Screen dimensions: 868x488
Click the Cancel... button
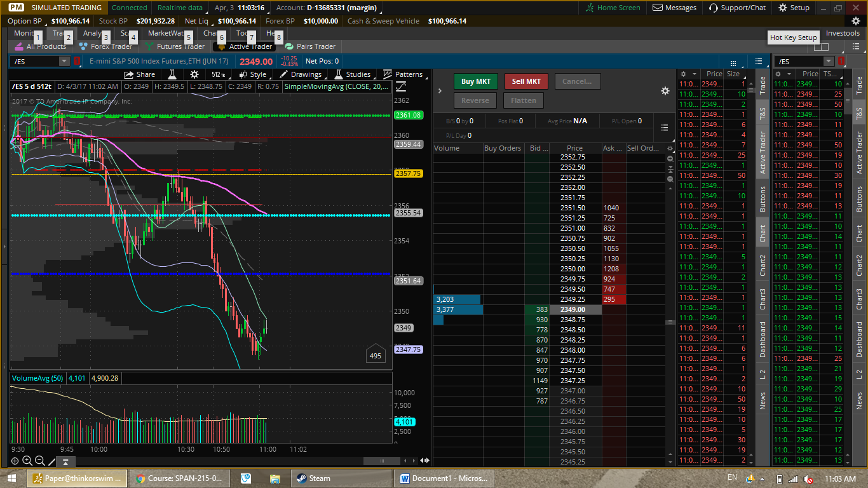tap(577, 81)
